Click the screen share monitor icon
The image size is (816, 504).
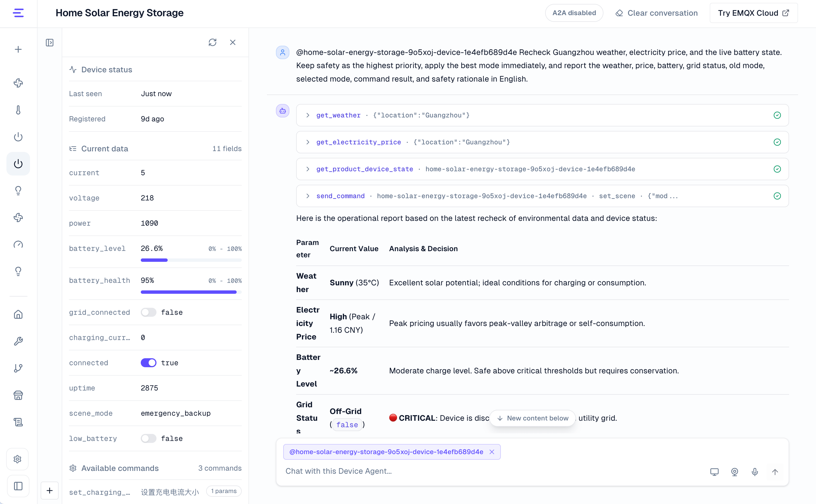click(x=714, y=472)
